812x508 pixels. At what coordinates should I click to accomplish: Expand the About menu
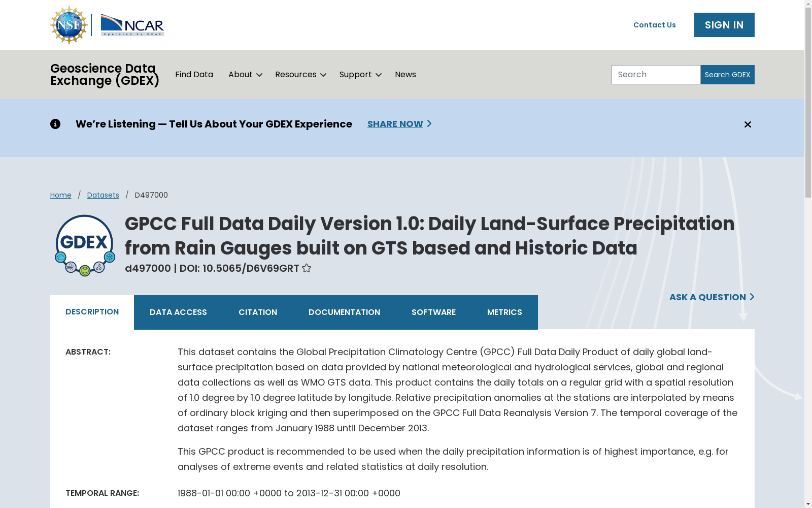click(245, 75)
